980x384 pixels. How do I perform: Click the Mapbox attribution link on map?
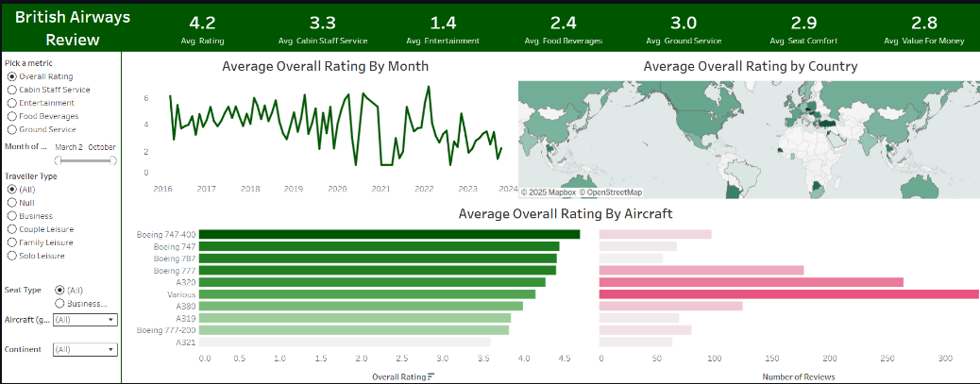coord(548,192)
